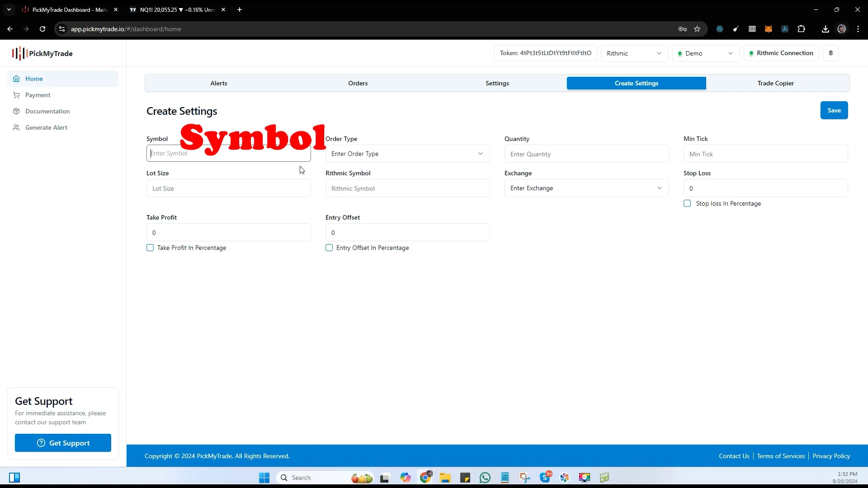Open the Demo account dropdown
868x488 pixels.
point(706,53)
